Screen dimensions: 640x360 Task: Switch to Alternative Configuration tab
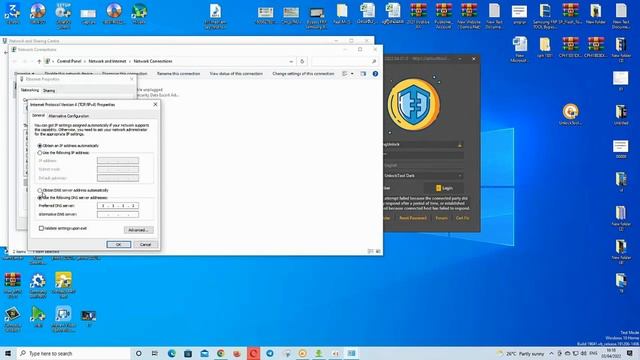[69, 116]
